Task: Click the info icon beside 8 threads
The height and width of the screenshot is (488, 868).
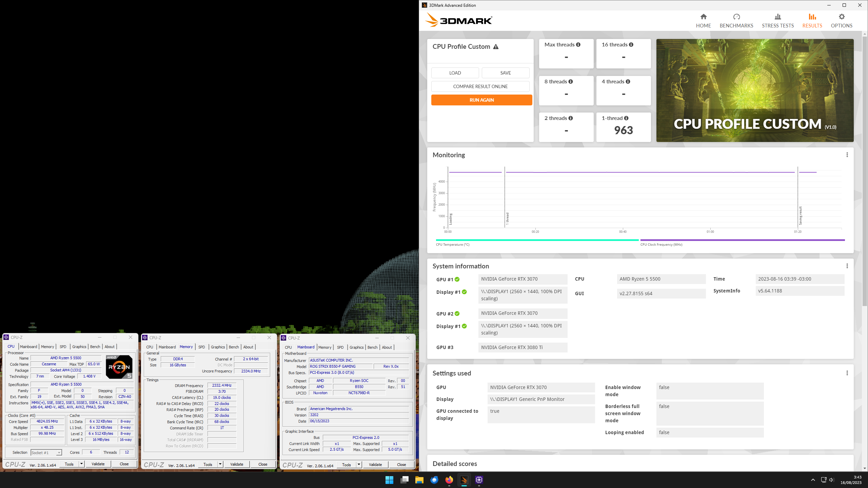Action: coord(571,81)
